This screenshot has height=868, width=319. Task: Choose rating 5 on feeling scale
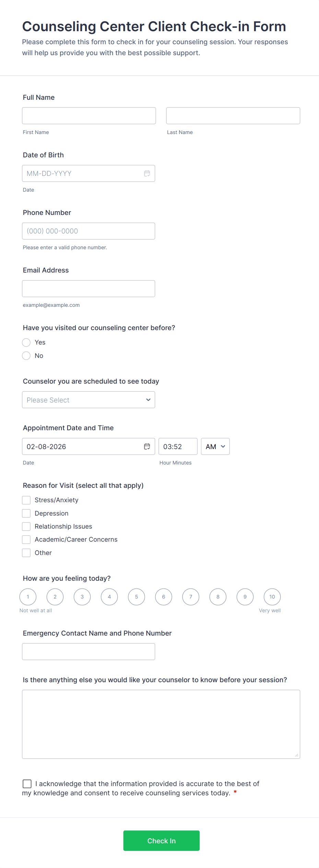(137, 597)
